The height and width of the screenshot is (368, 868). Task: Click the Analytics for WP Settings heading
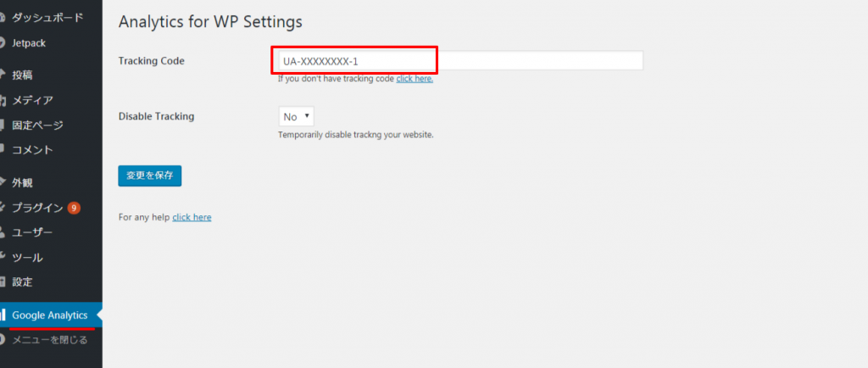pos(210,21)
